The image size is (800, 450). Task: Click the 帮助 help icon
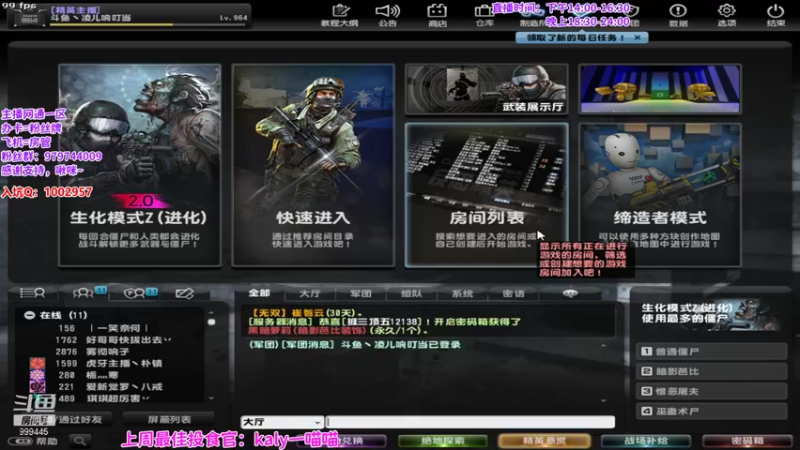(34, 441)
